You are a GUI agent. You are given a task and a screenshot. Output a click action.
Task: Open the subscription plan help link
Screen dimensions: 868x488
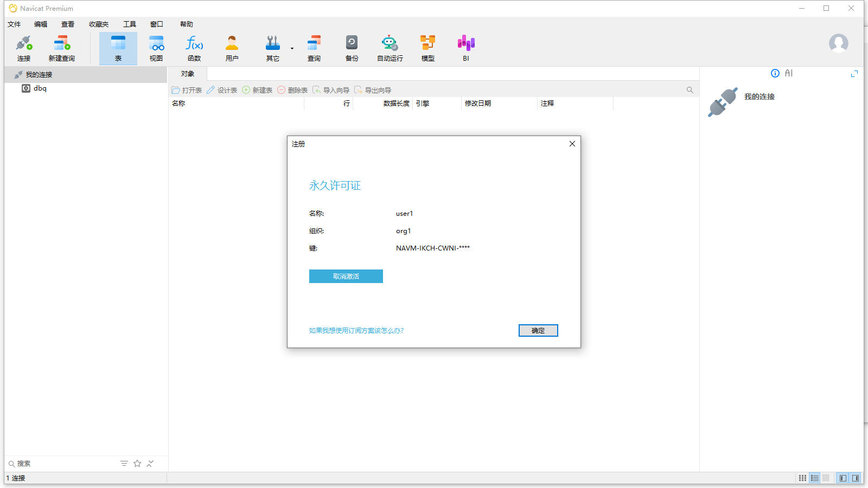pyautogui.click(x=356, y=331)
